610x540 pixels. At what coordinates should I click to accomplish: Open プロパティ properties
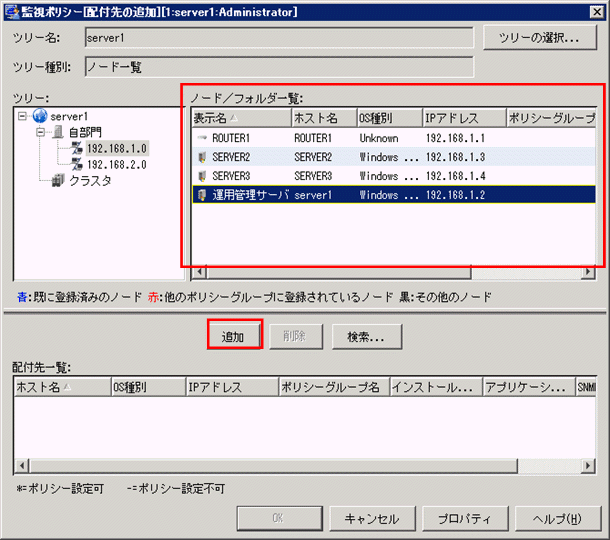click(463, 519)
